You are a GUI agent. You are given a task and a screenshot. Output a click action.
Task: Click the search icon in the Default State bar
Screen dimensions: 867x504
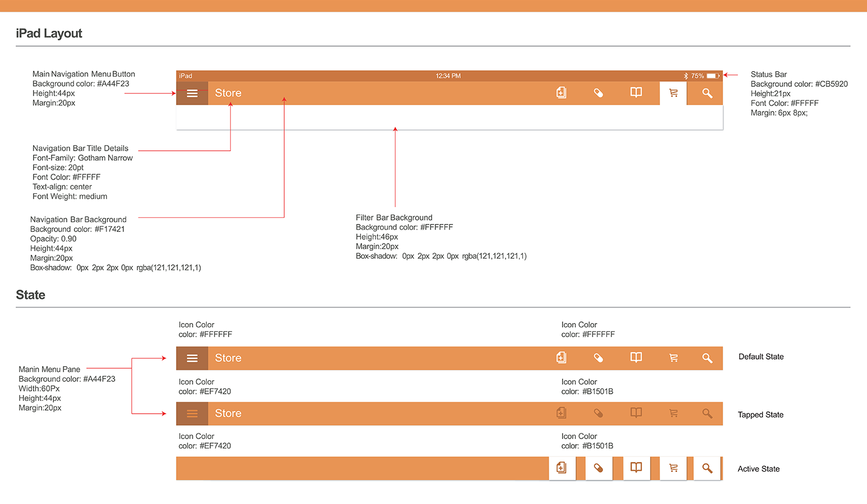click(x=707, y=358)
